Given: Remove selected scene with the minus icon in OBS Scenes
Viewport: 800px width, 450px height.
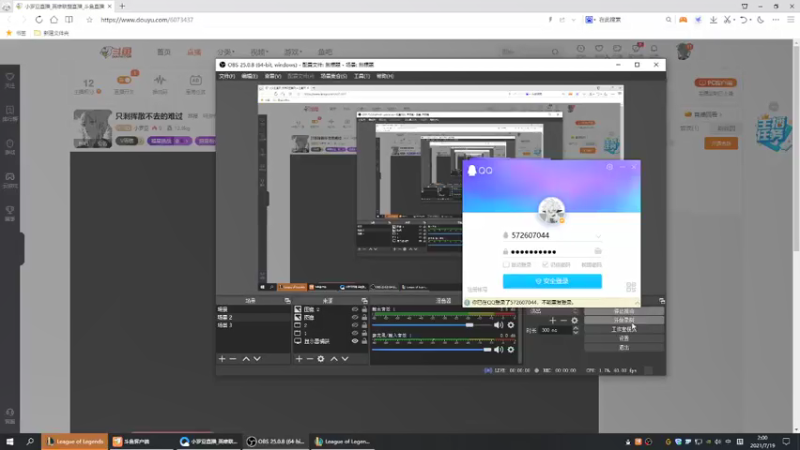Looking at the screenshot, I should [x=233, y=359].
